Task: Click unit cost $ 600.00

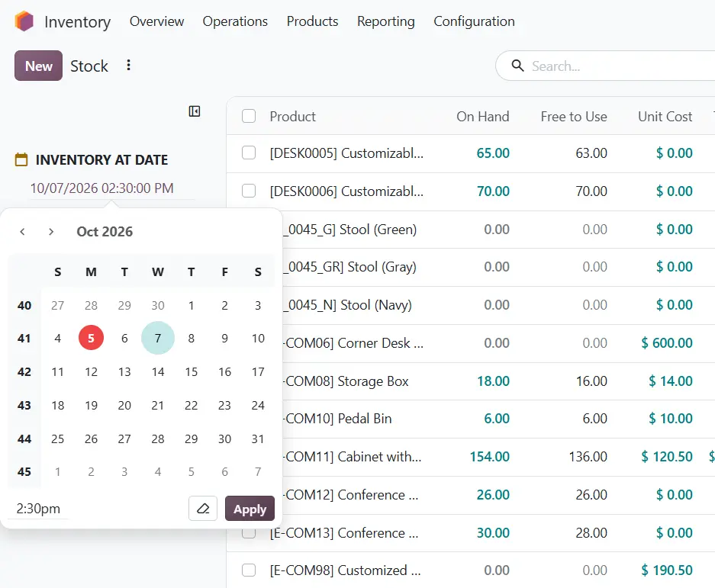Action: point(667,342)
